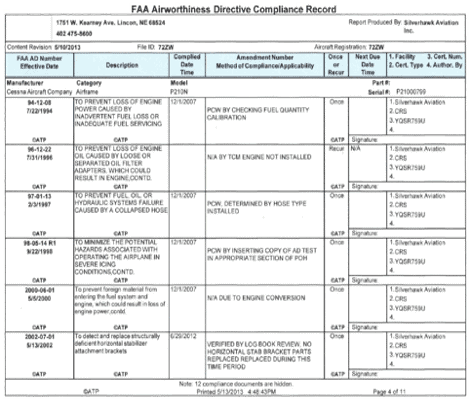Click the Complied Date Time header
The image size is (471, 400).
[187, 65]
